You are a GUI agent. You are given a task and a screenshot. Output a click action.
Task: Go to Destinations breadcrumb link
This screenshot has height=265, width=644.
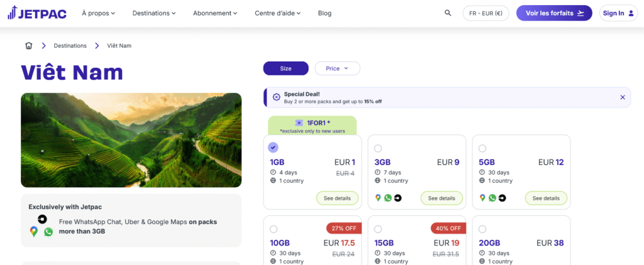pos(70,46)
